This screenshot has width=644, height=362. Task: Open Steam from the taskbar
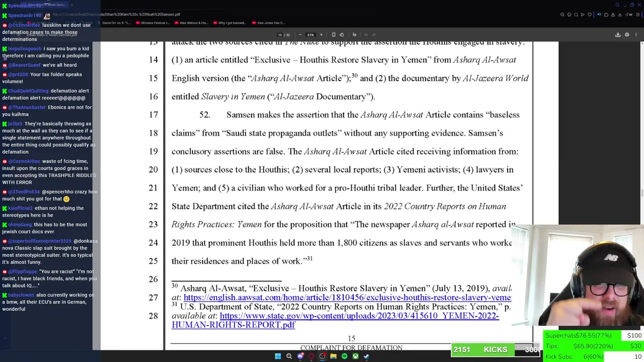pyautogui.click(x=366, y=356)
